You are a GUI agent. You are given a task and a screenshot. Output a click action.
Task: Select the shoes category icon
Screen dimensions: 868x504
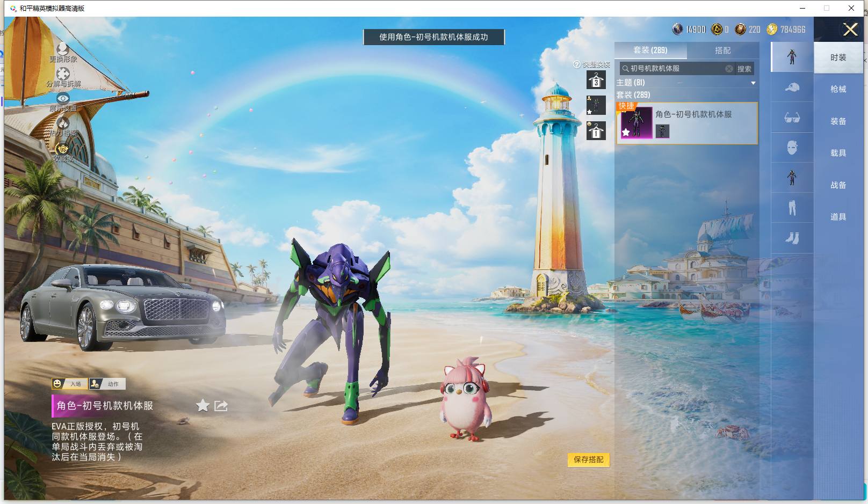(x=792, y=238)
